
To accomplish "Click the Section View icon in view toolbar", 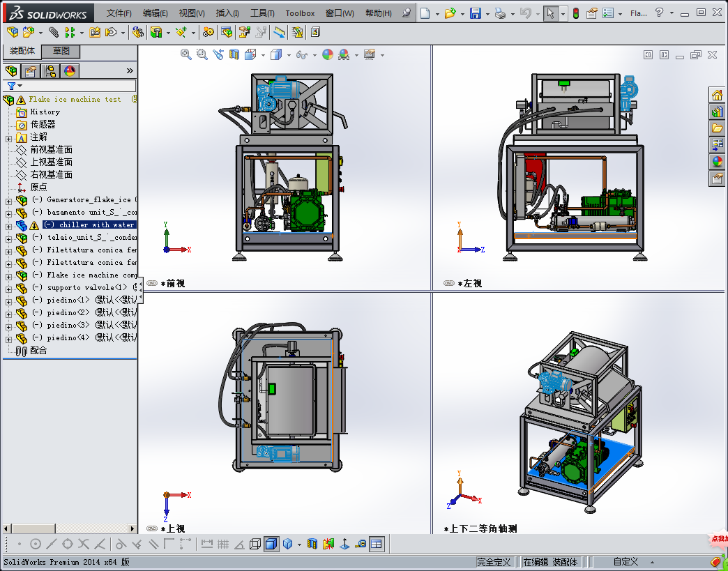I will click(x=234, y=54).
